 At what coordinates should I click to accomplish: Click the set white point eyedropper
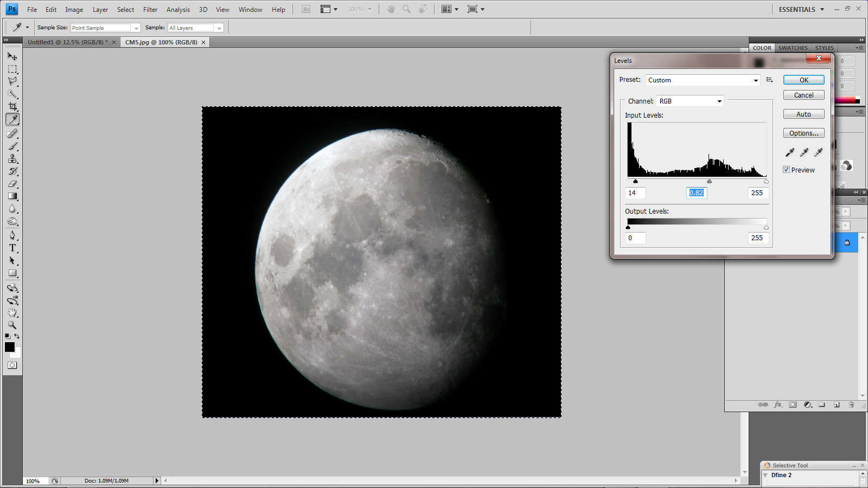818,152
